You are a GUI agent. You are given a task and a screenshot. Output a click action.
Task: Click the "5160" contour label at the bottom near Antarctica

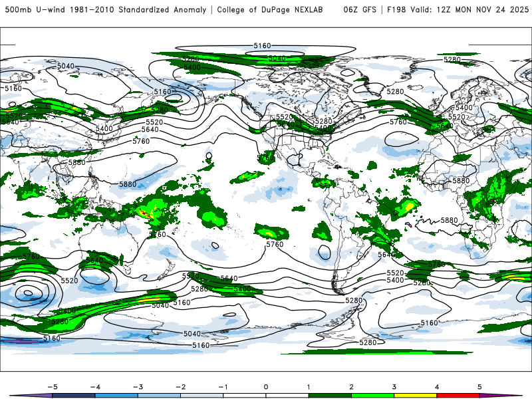pos(201,345)
